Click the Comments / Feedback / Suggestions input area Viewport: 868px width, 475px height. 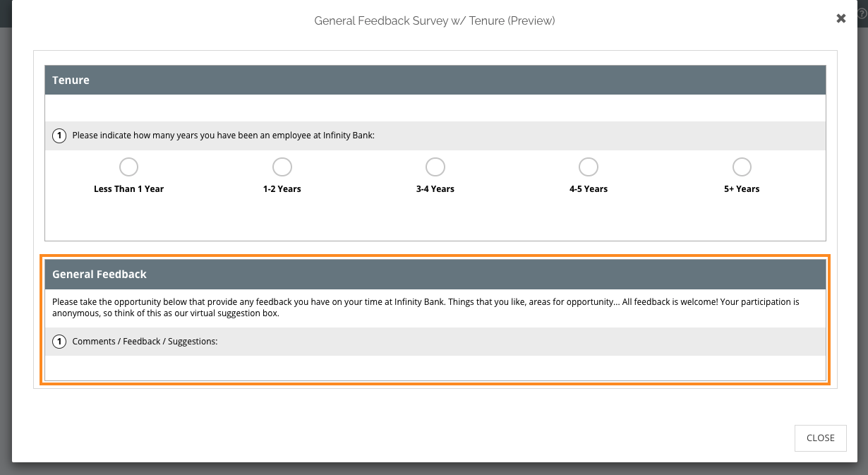[435, 368]
